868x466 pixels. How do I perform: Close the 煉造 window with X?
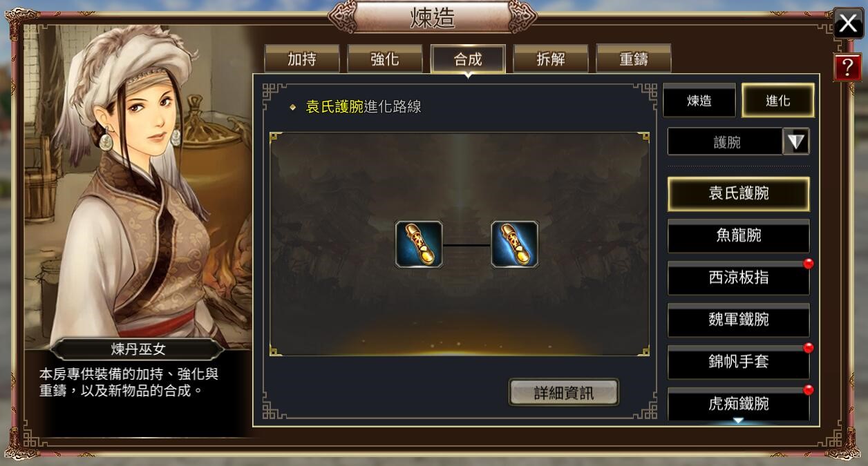(848, 23)
